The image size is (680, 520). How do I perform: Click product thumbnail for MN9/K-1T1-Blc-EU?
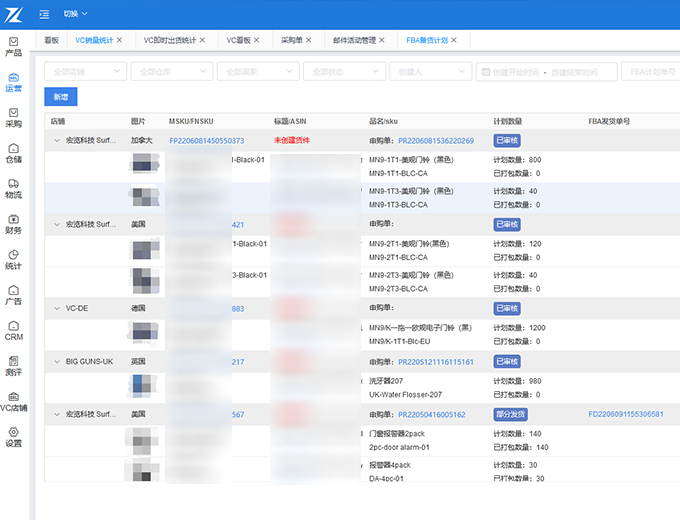(144, 334)
